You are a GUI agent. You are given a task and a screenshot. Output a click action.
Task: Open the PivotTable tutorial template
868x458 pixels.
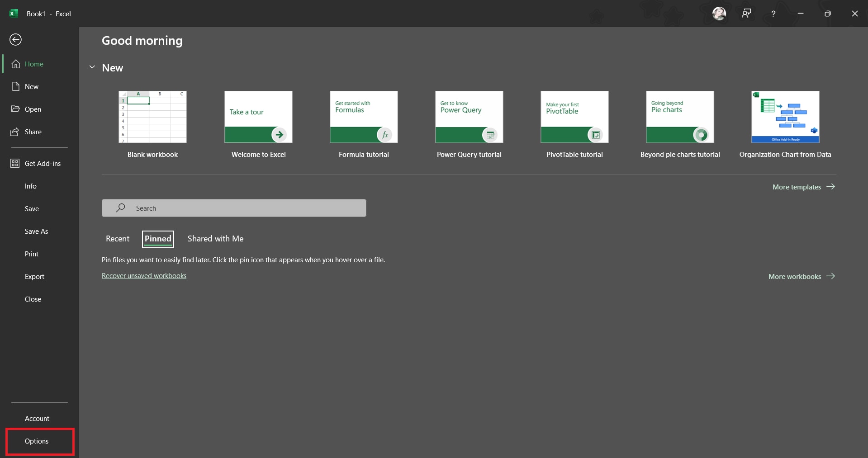tap(574, 117)
